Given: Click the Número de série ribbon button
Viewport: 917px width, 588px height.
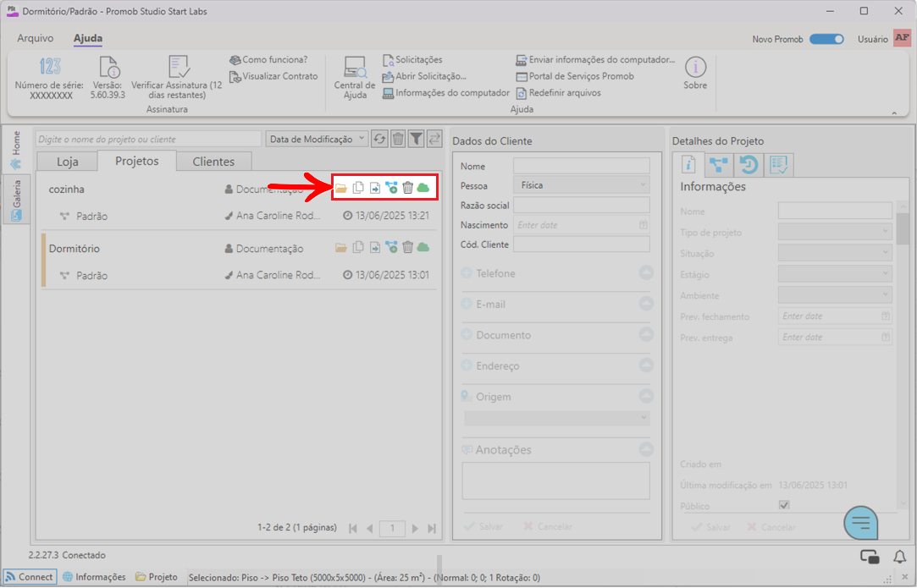Looking at the screenshot, I should (x=51, y=78).
